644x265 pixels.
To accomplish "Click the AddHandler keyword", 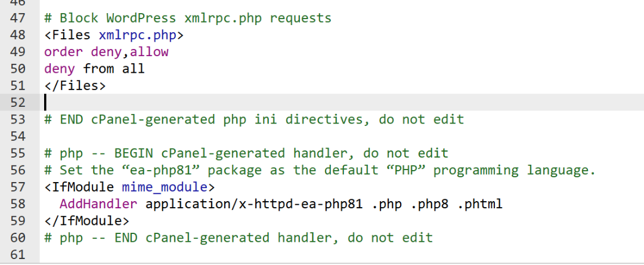I will pyautogui.click(x=98, y=204).
